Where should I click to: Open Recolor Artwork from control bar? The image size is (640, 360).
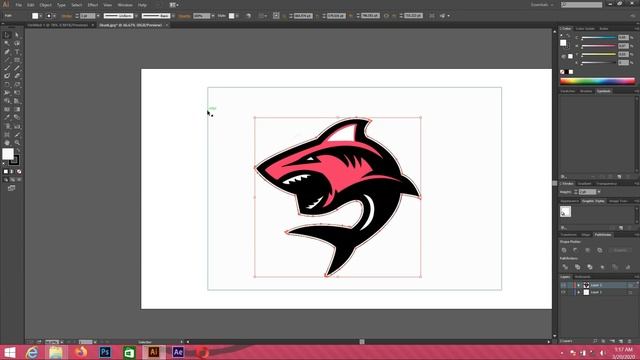point(249,16)
